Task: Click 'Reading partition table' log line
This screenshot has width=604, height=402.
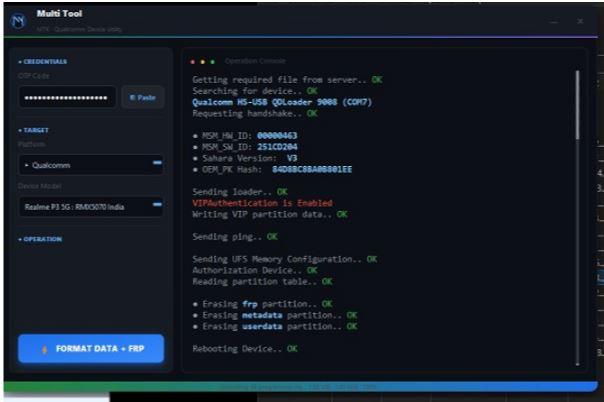Action: 262,281
